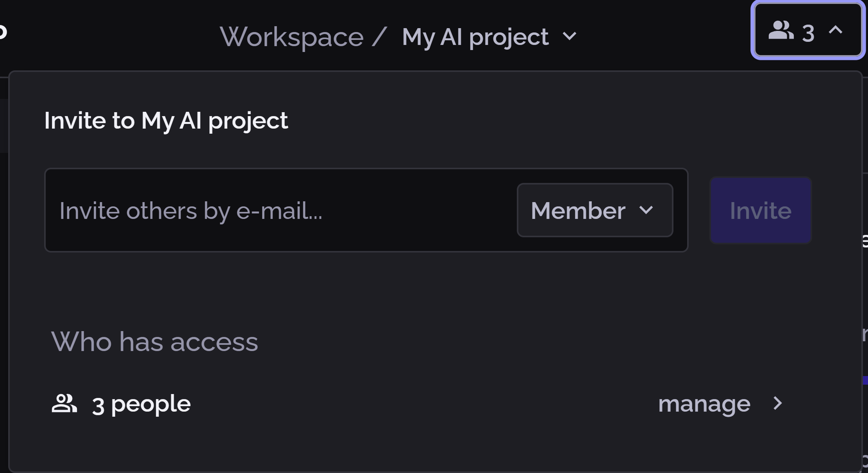Focus the invite others by e-mail field

(x=273, y=210)
